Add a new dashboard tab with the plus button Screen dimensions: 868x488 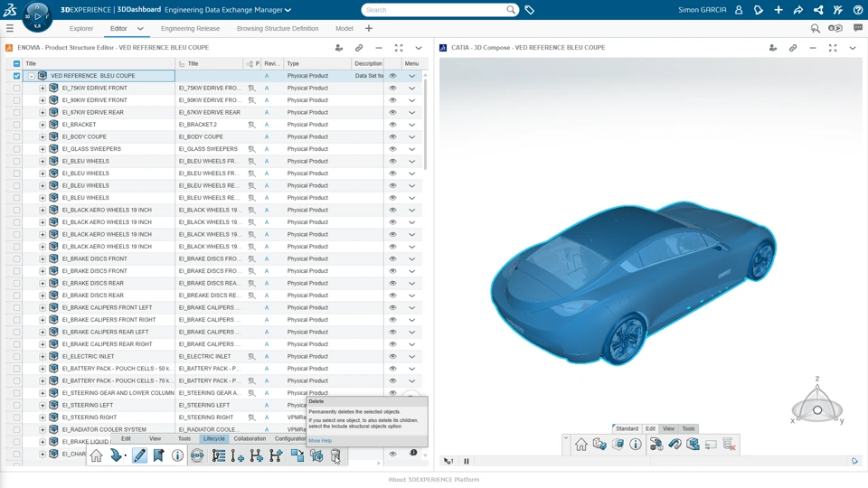pyautogui.click(x=369, y=28)
